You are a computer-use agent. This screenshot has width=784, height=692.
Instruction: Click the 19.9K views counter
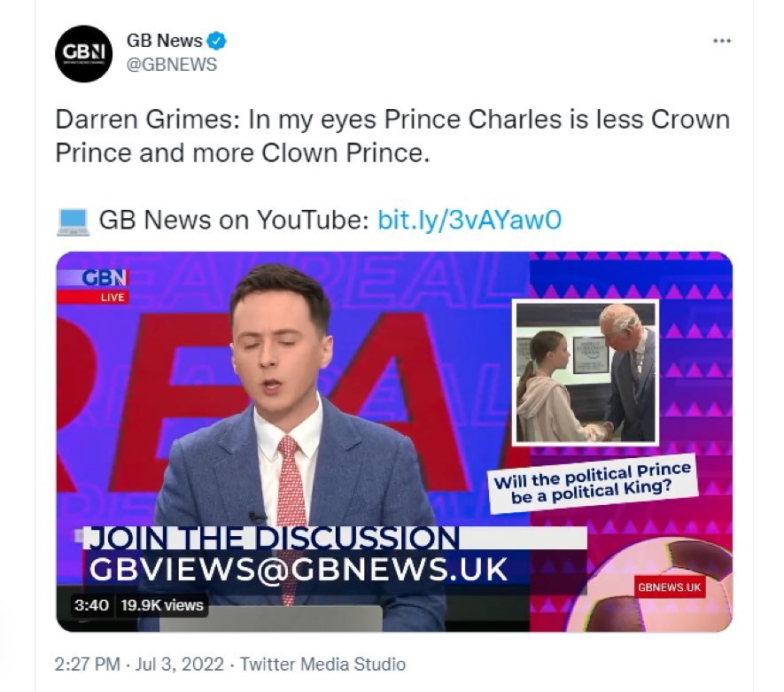162,605
